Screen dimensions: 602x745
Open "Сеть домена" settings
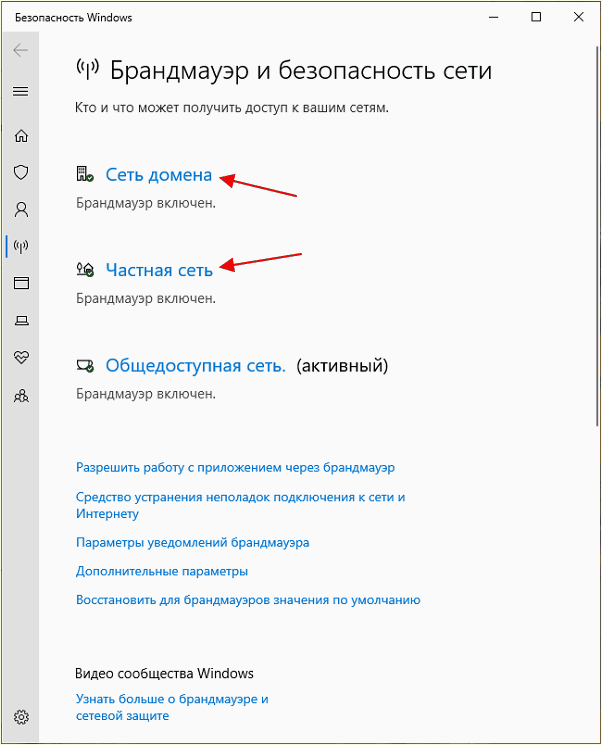point(159,175)
